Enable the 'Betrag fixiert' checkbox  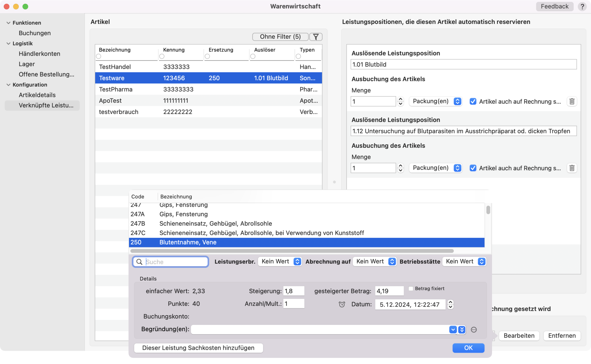[x=411, y=288]
